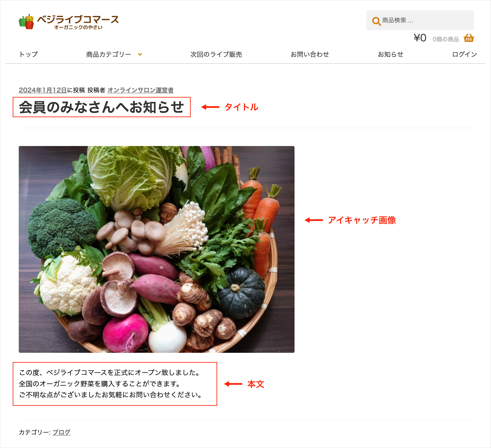This screenshot has width=491, height=448.
Task: Click the ログイン menu link
Action: [464, 54]
